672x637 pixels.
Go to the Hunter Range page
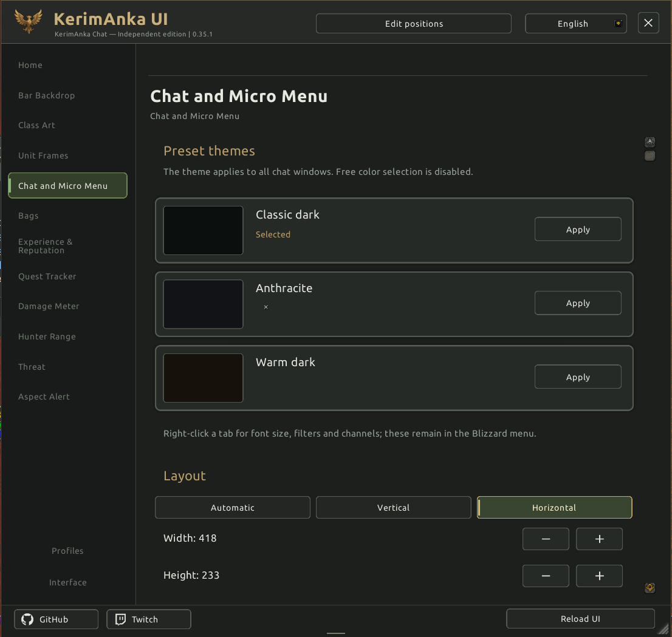(47, 336)
